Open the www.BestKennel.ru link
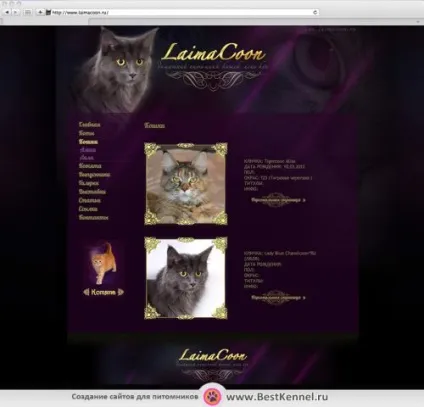The height and width of the screenshot is (407, 424). [277, 397]
